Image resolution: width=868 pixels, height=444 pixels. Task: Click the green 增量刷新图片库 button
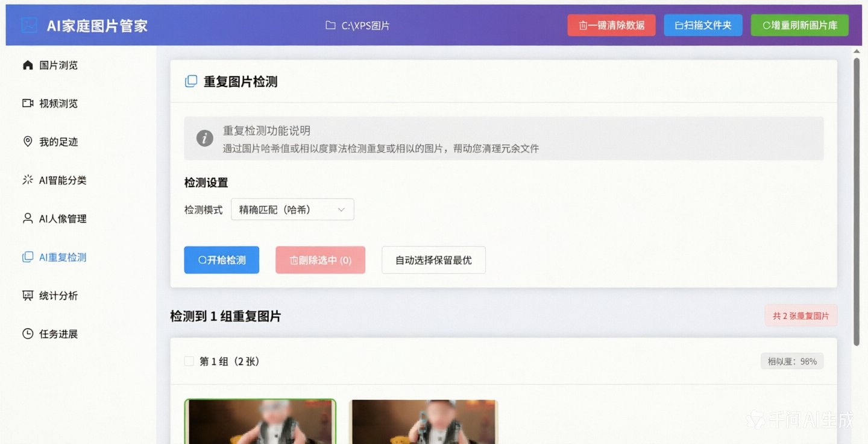[800, 25]
